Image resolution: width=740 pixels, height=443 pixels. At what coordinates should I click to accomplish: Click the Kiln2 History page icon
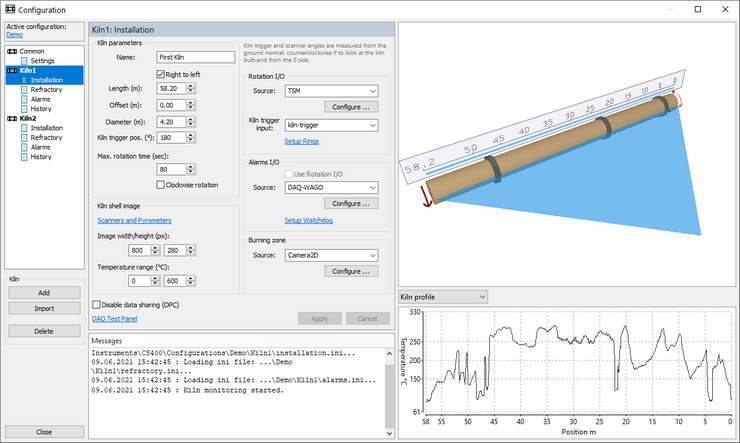click(x=24, y=157)
